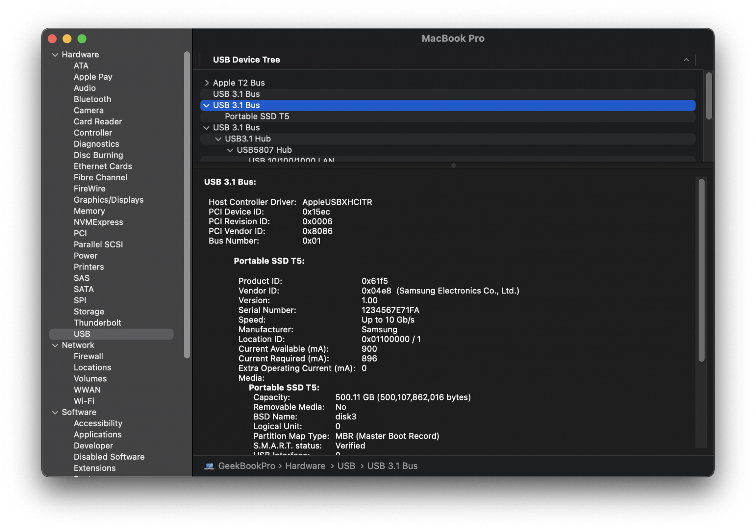Collapse the Software sidebar section
Viewport: 756px width, 532px height.
tap(55, 413)
